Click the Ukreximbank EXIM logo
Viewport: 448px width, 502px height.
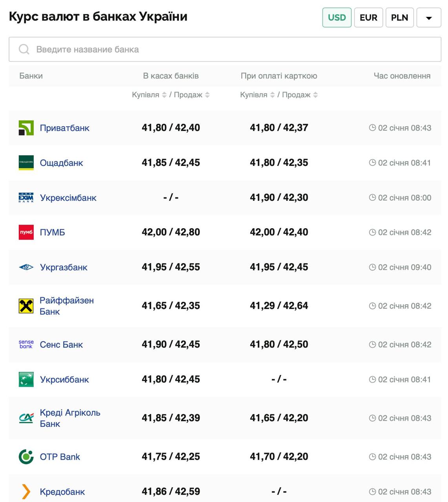(x=26, y=198)
